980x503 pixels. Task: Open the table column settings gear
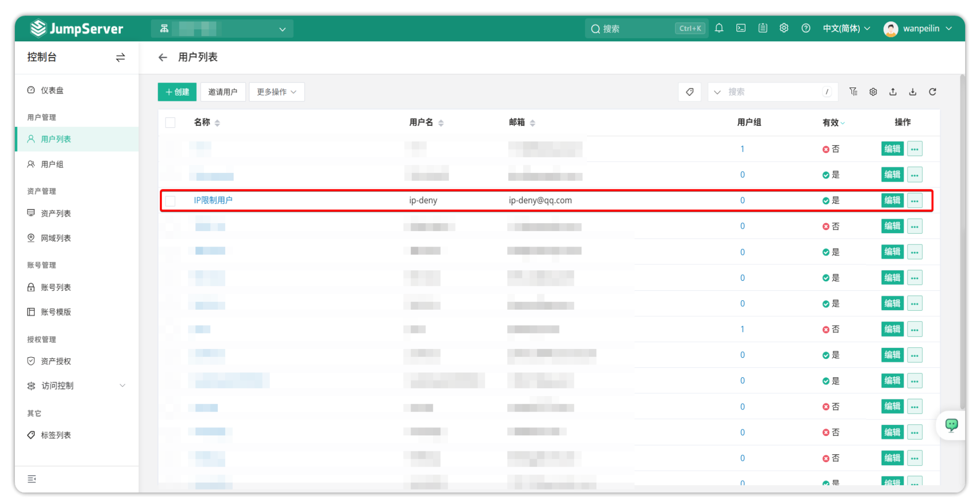[873, 92]
